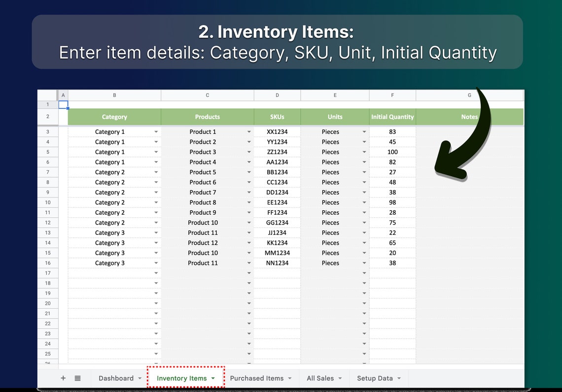The width and height of the screenshot is (562, 392).
Task: Open the Units dropdown showing Pieces in row 4
Action: [x=364, y=142]
